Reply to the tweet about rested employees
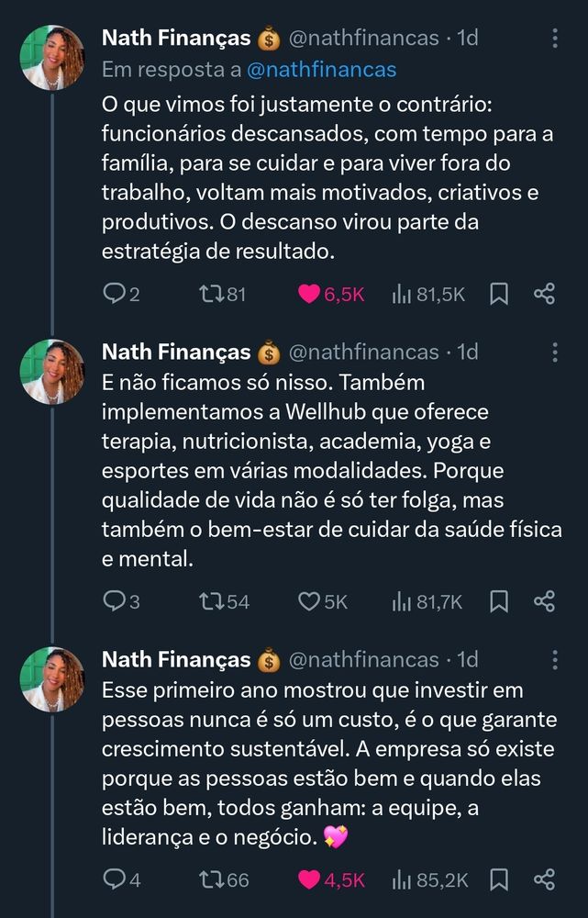 click(114, 294)
